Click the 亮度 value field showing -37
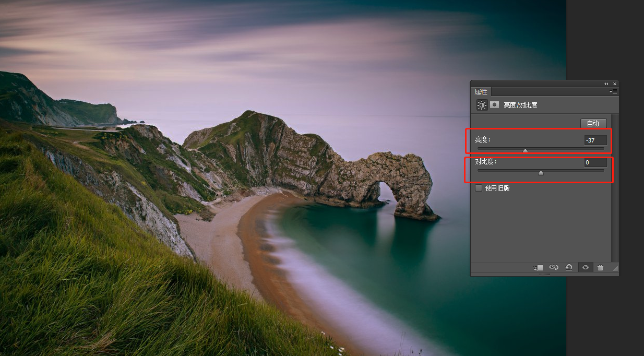 [x=595, y=140]
